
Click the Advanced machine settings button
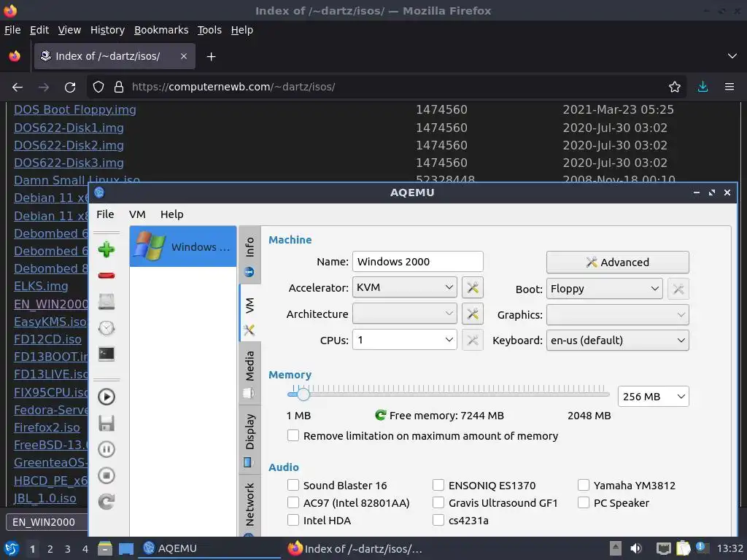(x=617, y=262)
